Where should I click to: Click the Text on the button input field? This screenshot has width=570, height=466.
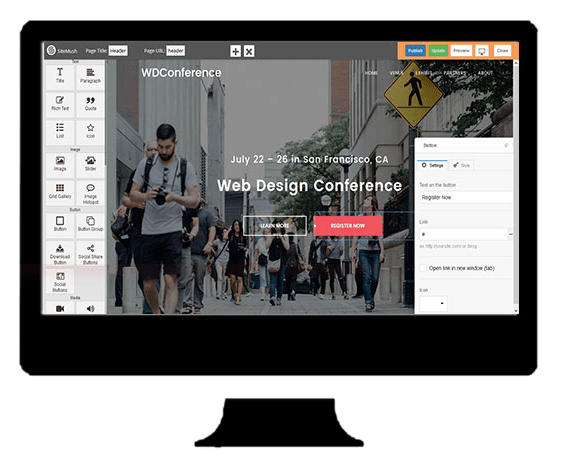(x=465, y=197)
